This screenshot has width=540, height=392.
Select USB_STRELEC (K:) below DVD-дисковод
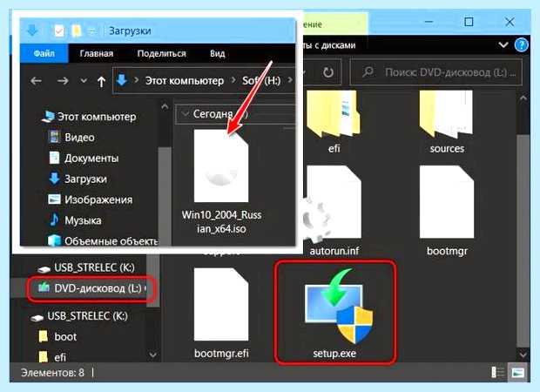[79, 316]
